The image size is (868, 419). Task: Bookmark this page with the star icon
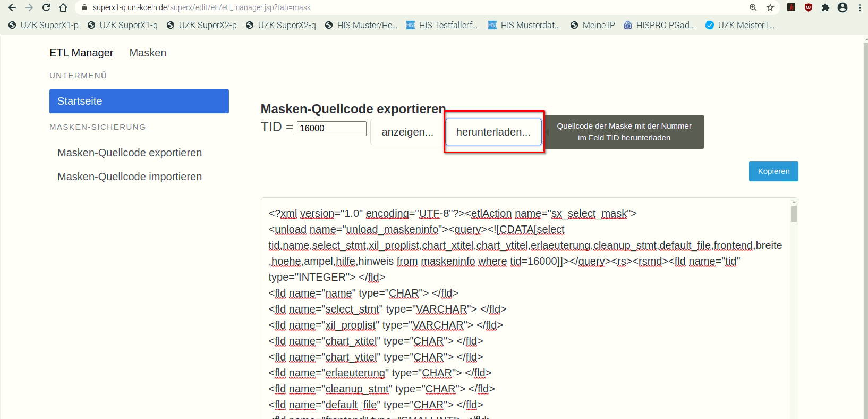tap(770, 7)
